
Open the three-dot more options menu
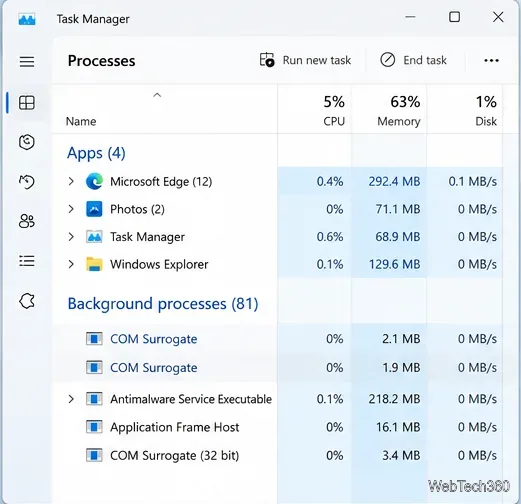(x=491, y=60)
